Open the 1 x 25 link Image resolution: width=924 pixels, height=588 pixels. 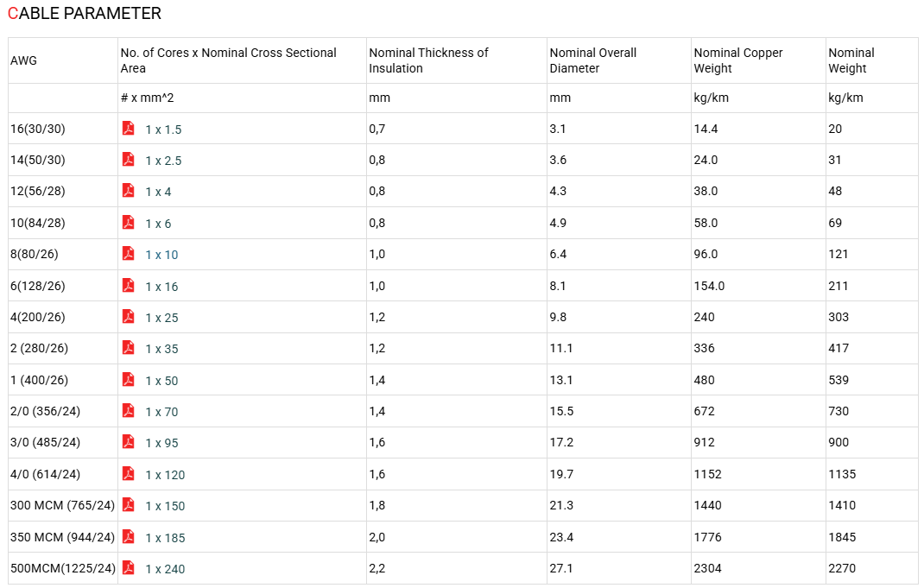161,318
